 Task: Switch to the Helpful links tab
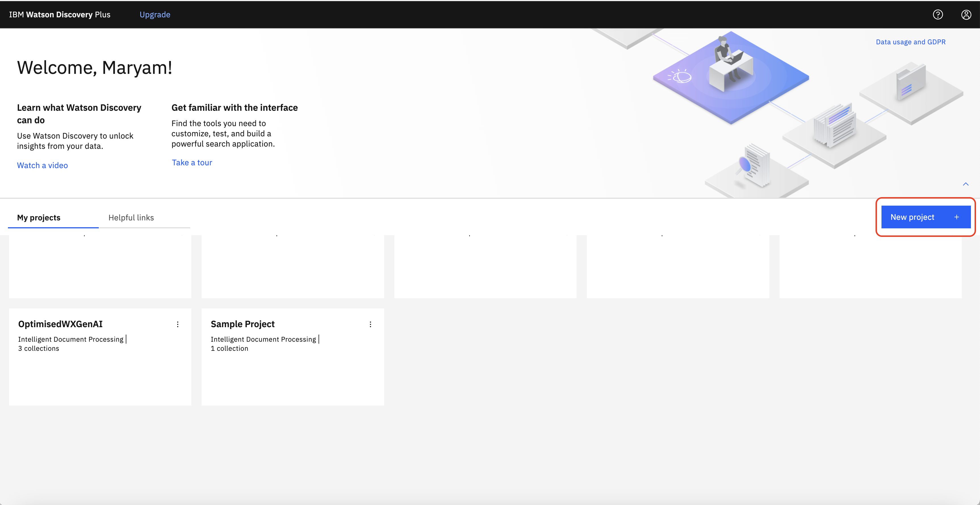click(x=131, y=217)
